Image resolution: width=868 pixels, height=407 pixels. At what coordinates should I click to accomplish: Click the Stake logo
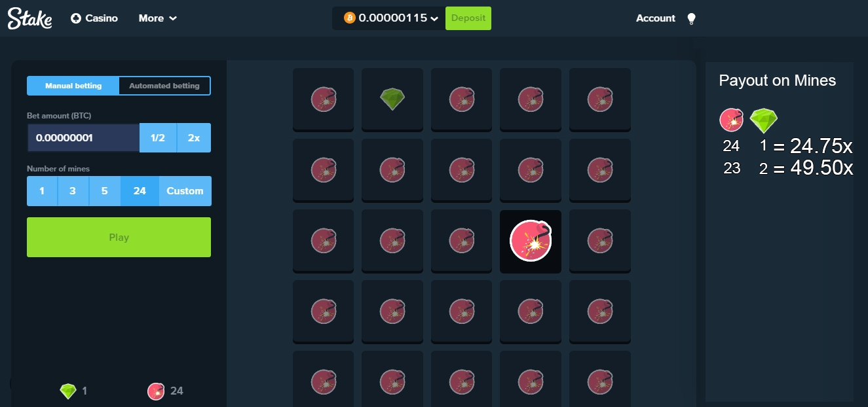coord(29,19)
